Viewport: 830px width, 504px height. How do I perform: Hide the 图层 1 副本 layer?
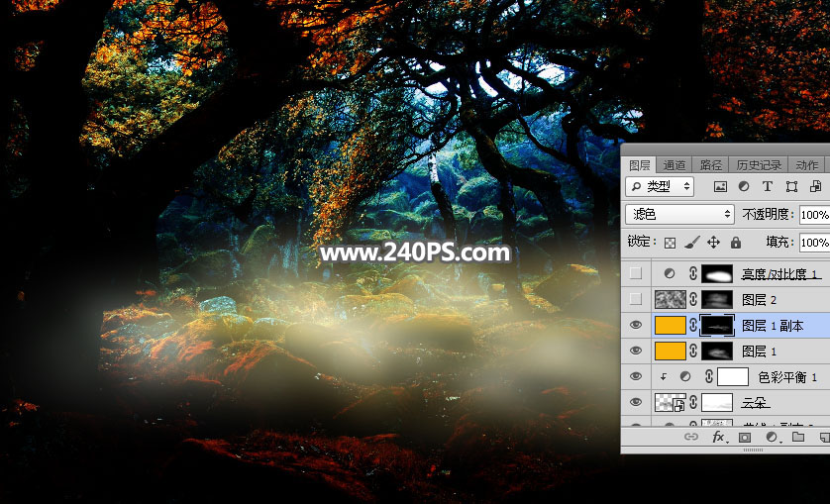[636, 325]
